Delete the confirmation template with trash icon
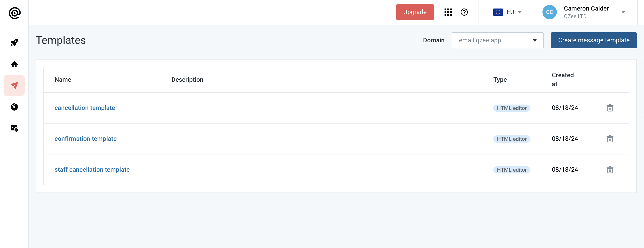Image resolution: width=644 pixels, height=248 pixels. click(610, 139)
